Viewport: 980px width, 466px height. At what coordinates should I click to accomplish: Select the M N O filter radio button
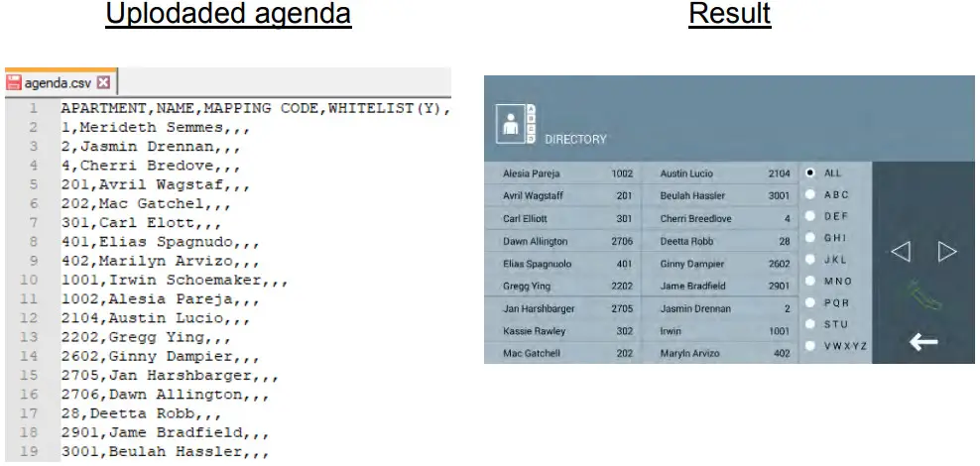tap(810, 282)
